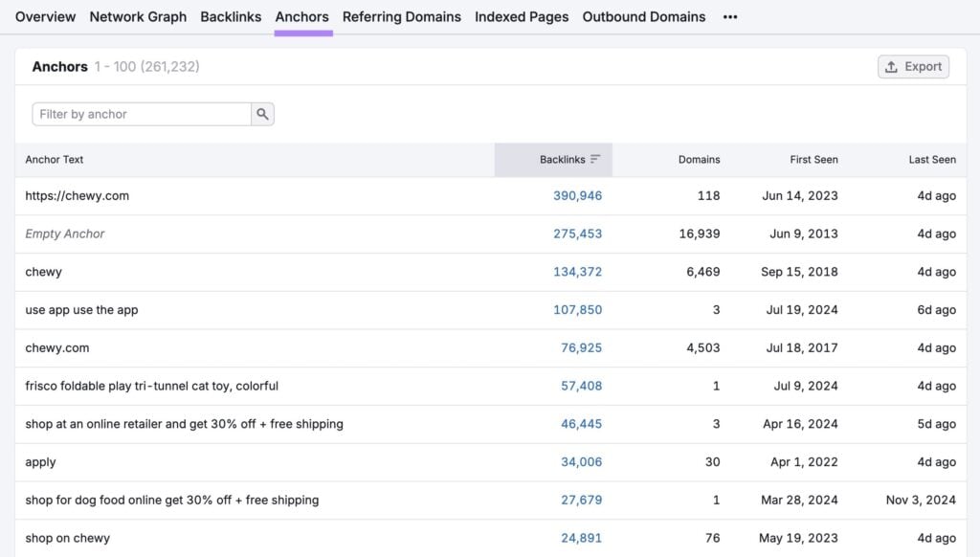Open 76,925 backlinks for chewy.com anchor

581,348
